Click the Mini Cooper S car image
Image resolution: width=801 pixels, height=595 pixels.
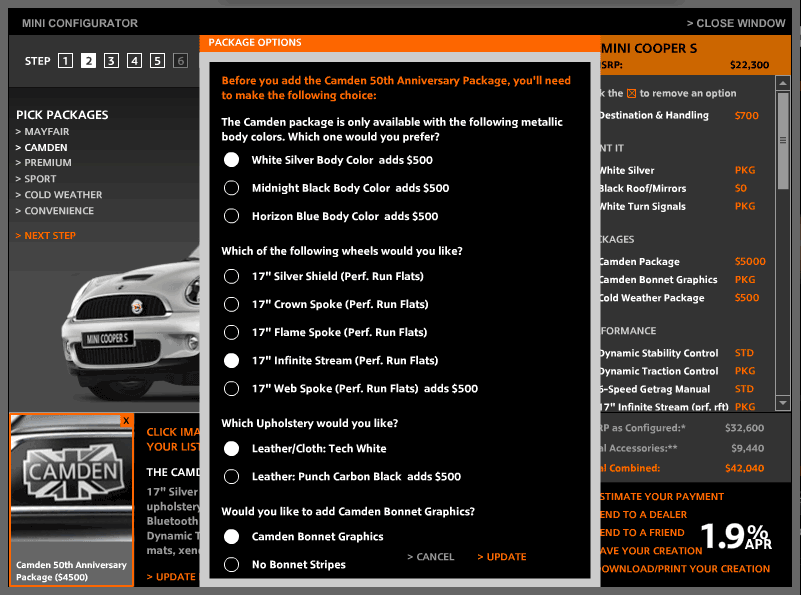130,327
